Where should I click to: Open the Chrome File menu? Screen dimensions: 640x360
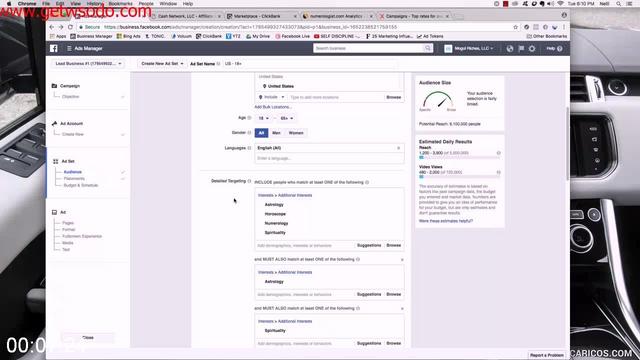point(46,3)
